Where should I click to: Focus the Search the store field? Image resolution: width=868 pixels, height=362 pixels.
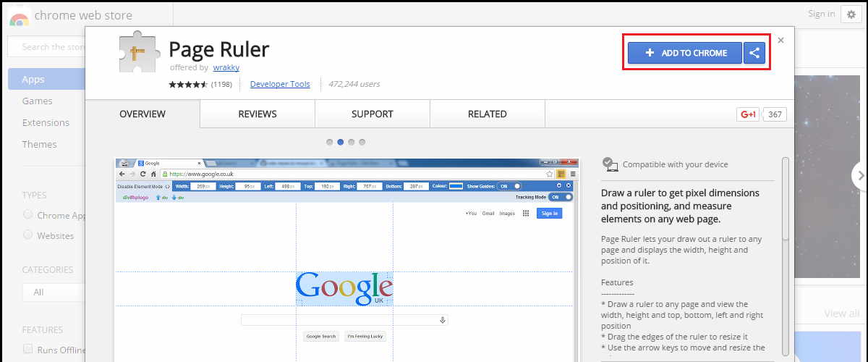46,47
